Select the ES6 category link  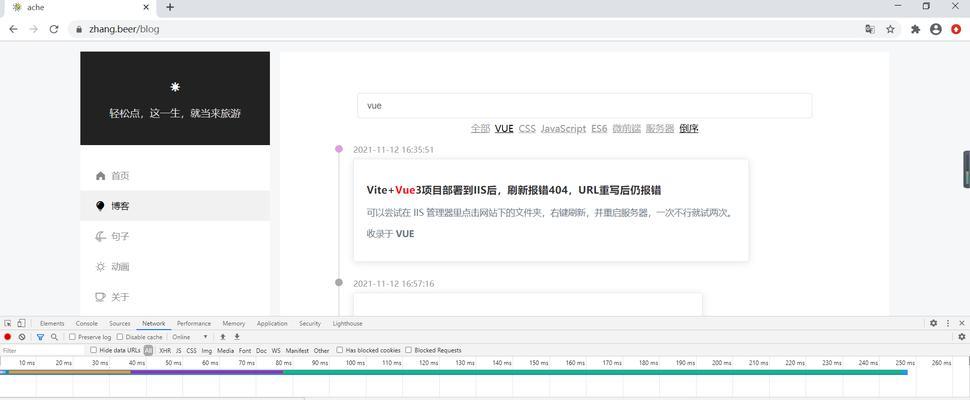599,129
